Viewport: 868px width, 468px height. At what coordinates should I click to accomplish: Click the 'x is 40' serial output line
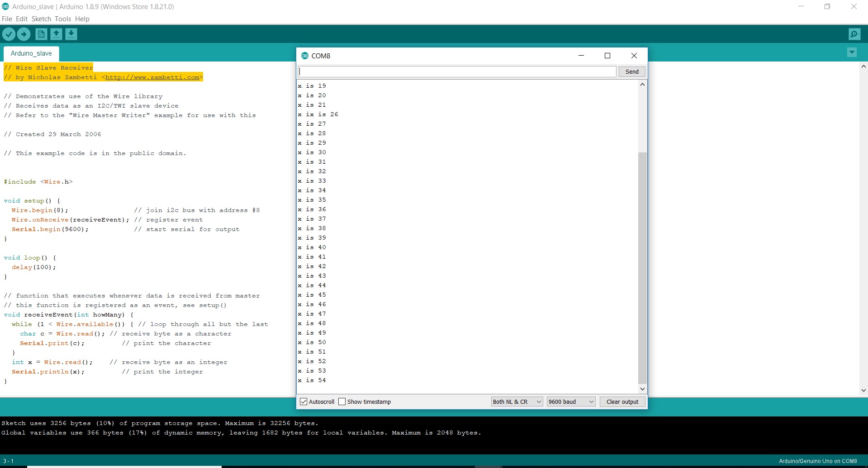pyautogui.click(x=312, y=247)
